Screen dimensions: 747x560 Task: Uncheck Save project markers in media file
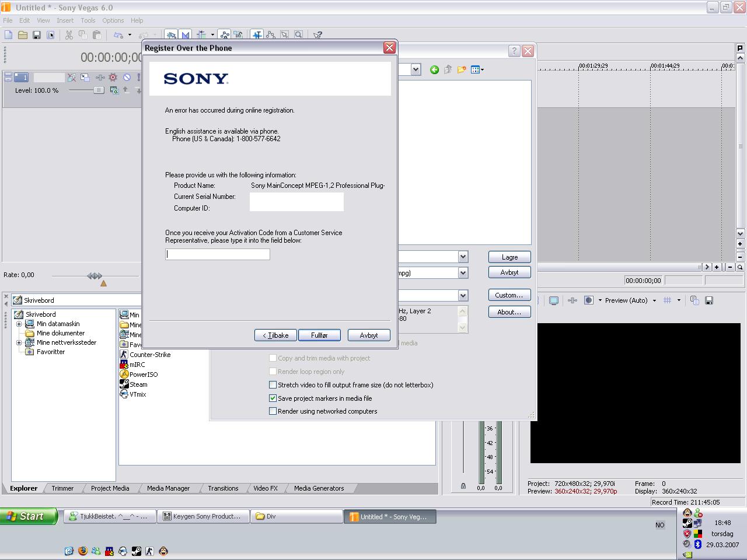coord(273,398)
